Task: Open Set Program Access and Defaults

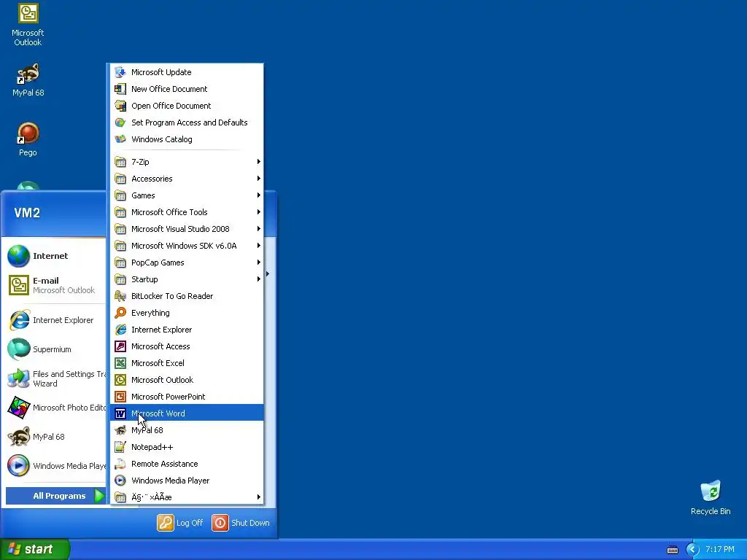Action: 186,122
